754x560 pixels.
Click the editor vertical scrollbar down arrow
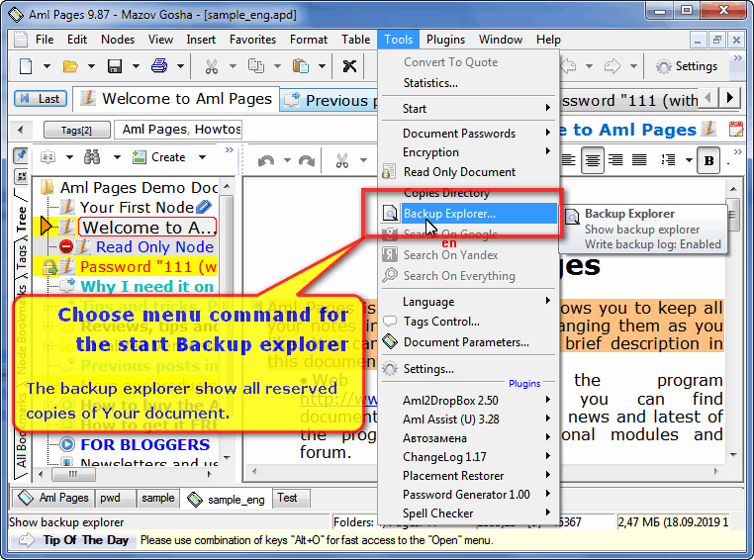coord(733,454)
